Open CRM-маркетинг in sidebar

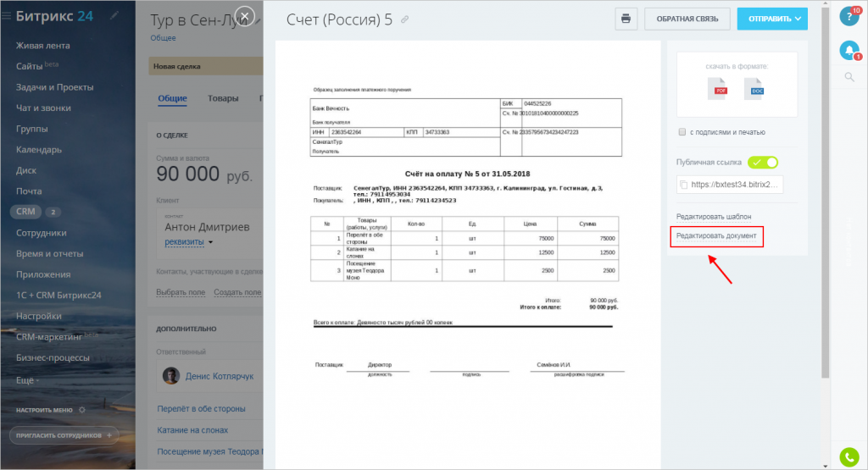pos(48,337)
